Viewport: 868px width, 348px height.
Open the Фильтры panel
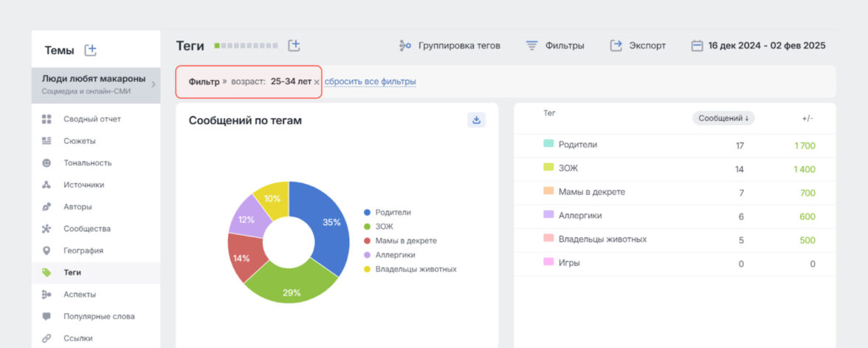tap(554, 46)
